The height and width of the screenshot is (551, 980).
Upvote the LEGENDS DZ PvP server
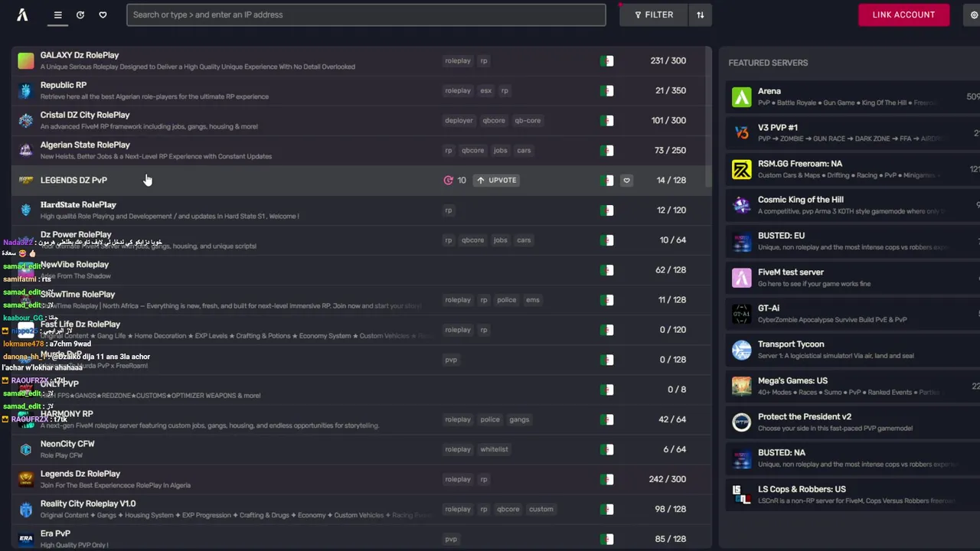pyautogui.click(x=496, y=180)
